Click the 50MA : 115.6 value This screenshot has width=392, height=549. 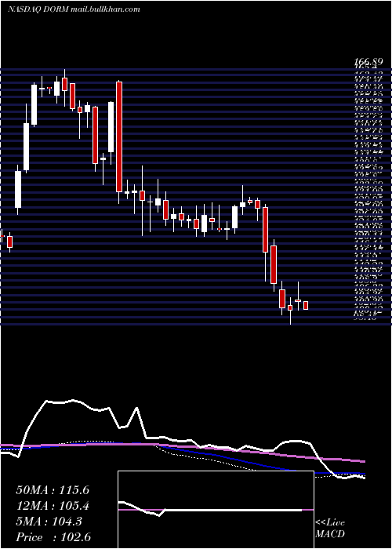tap(53, 490)
